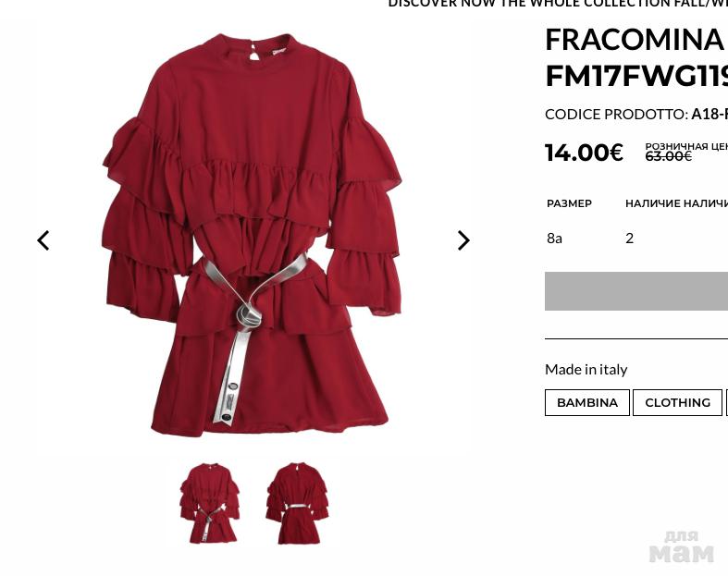
Task: Click the crossed-out 63.00€ price
Action: [x=668, y=157]
